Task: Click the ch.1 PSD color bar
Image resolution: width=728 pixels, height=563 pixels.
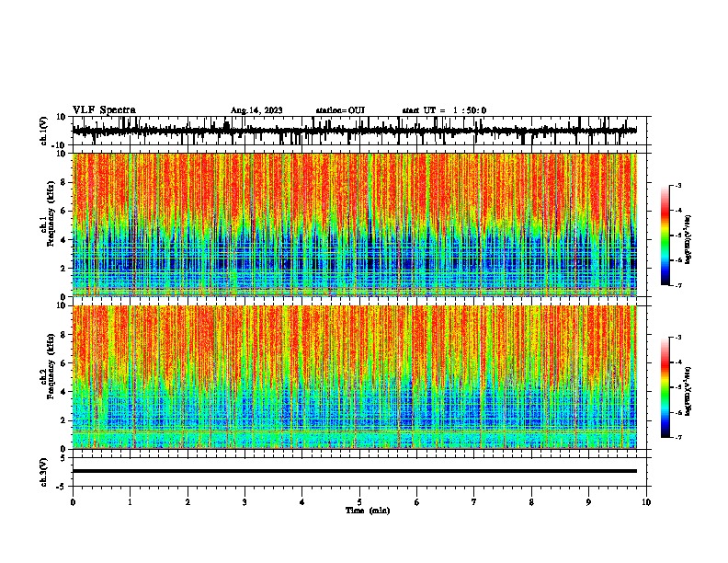Action: (x=665, y=236)
